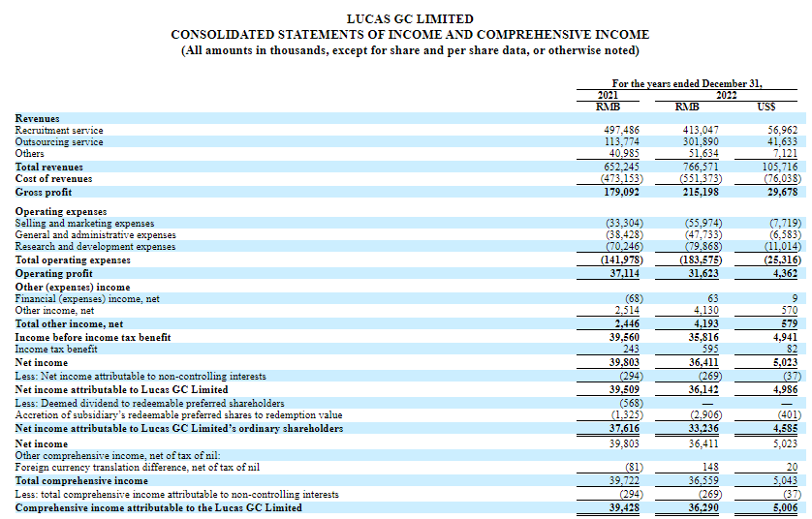Screen dimensions: 812x519
Task: Click Financial expenses 2021 value (68)
Action: (634, 299)
